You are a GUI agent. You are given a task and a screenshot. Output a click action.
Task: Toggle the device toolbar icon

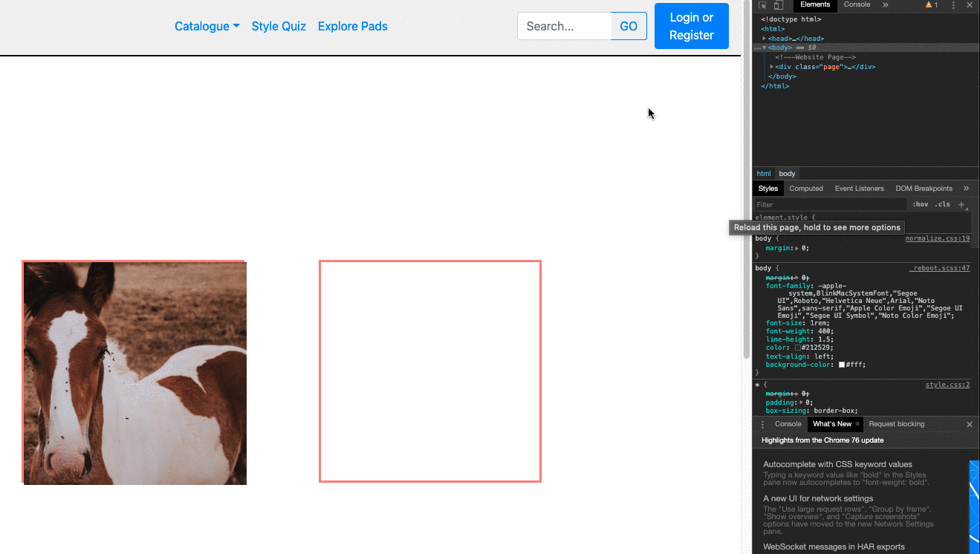click(x=777, y=5)
